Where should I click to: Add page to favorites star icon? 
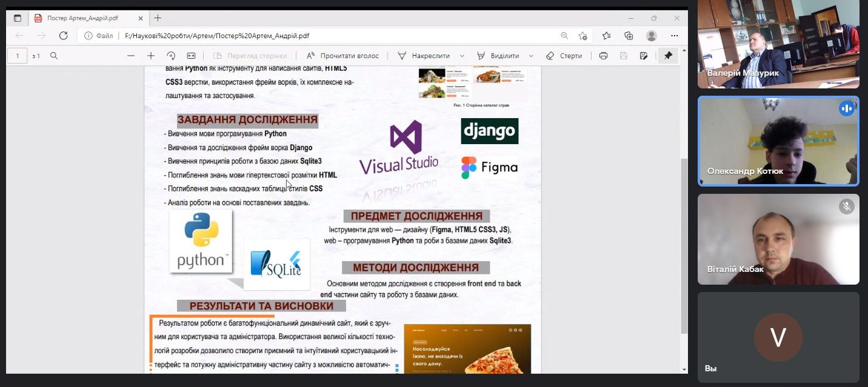coord(583,36)
